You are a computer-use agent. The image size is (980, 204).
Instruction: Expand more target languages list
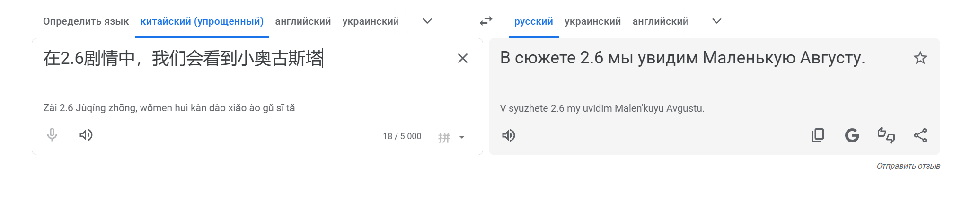tap(716, 21)
